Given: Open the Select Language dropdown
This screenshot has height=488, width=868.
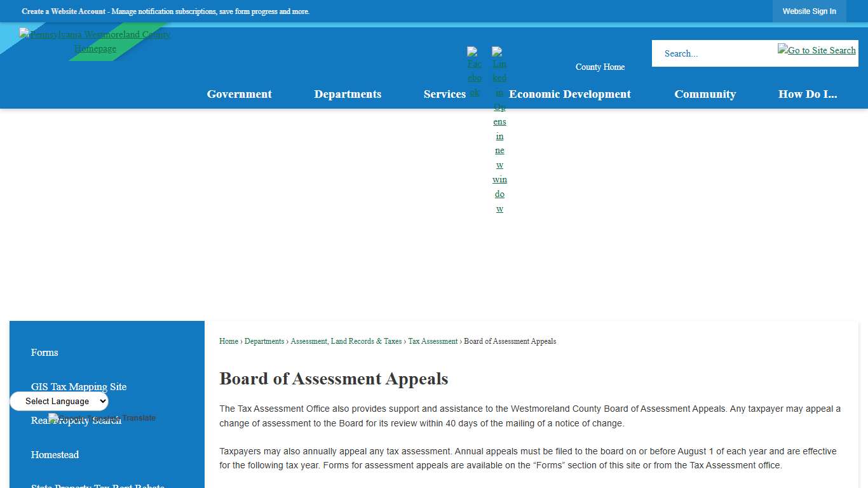Looking at the screenshot, I should click(x=58, y=401).
